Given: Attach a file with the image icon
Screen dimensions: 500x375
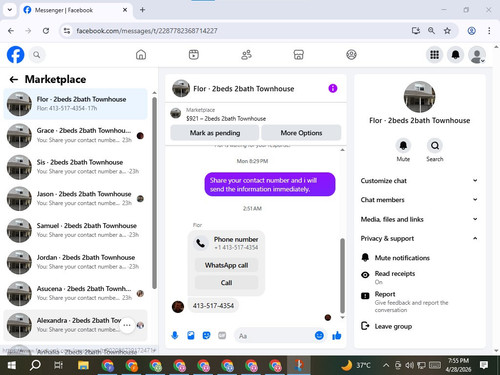Looking at the screenshot, I should pyautogui.click(x=191, y=335).
